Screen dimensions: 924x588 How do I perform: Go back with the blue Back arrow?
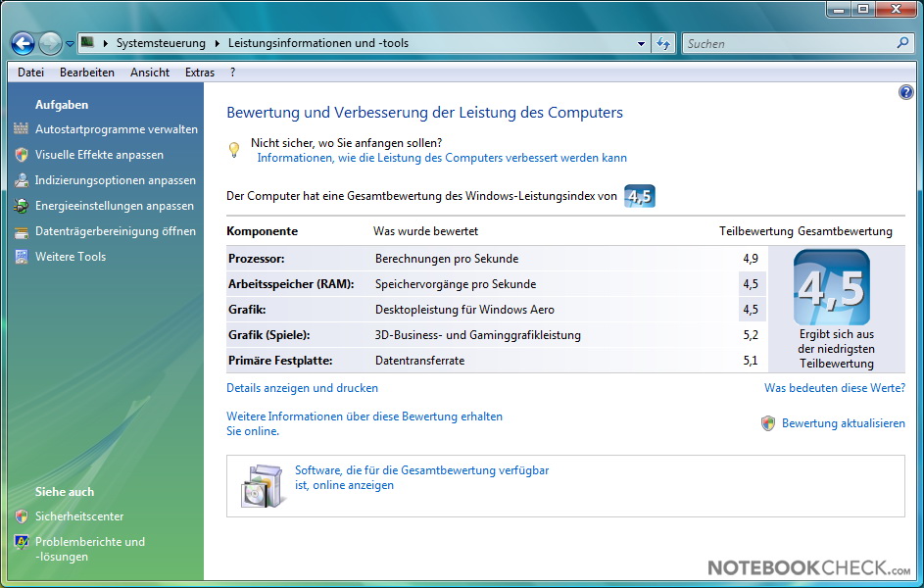[x=23, y=43]
